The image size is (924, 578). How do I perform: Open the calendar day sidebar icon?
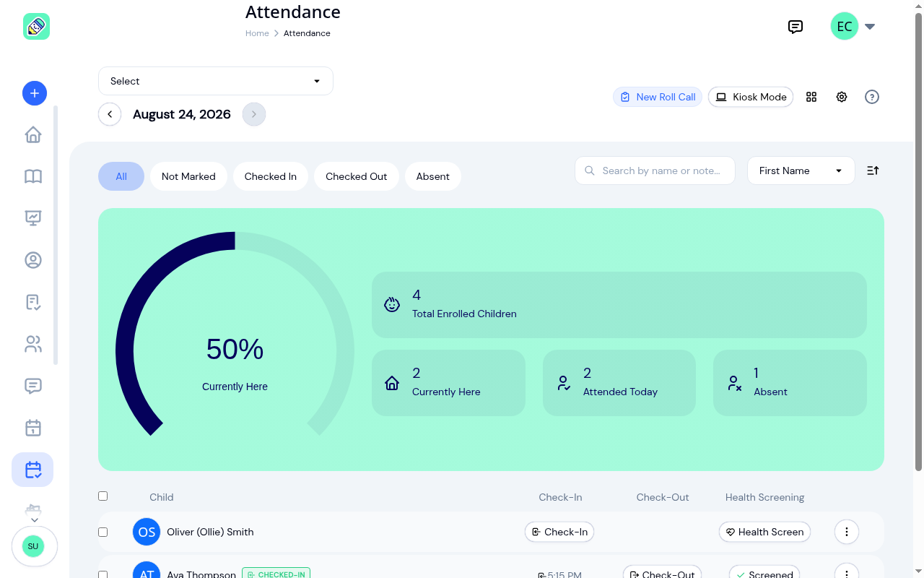(33, 428)
